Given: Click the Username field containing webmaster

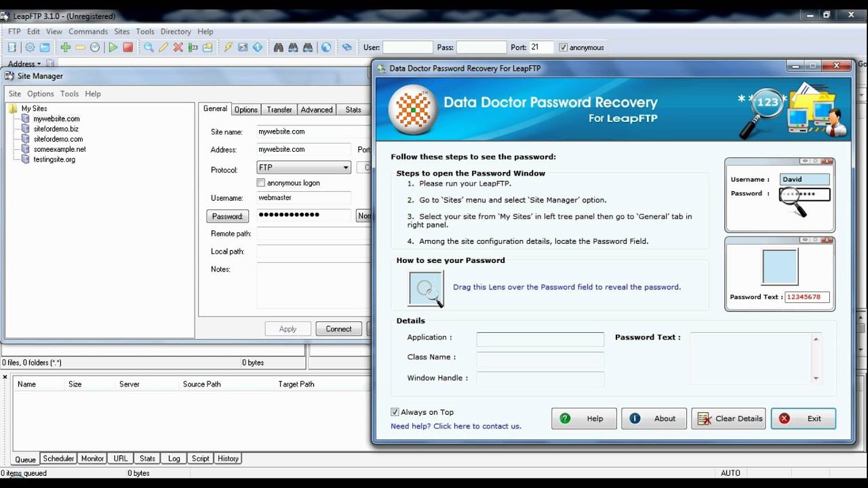Looking at the screenshot, I should click(304, 198).
